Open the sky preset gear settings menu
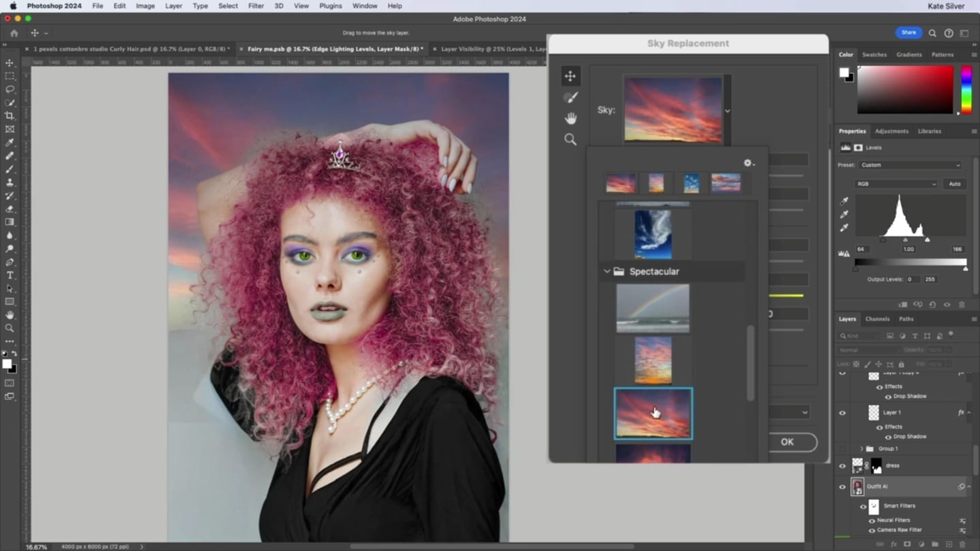Image resolution: width=980 pixels, height=551 pixels. coord(748,163)
